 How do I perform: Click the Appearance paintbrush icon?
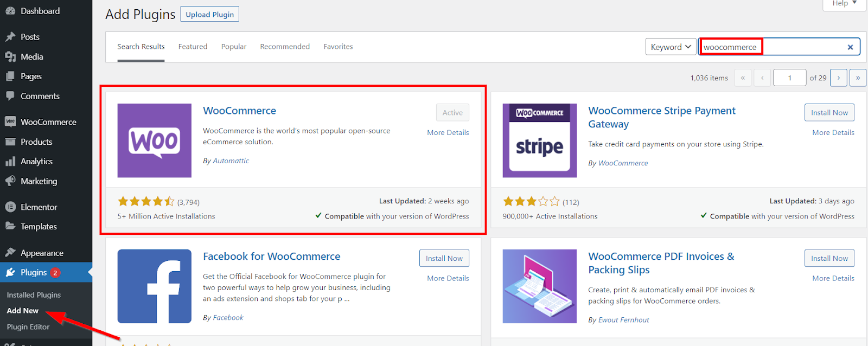10,253
